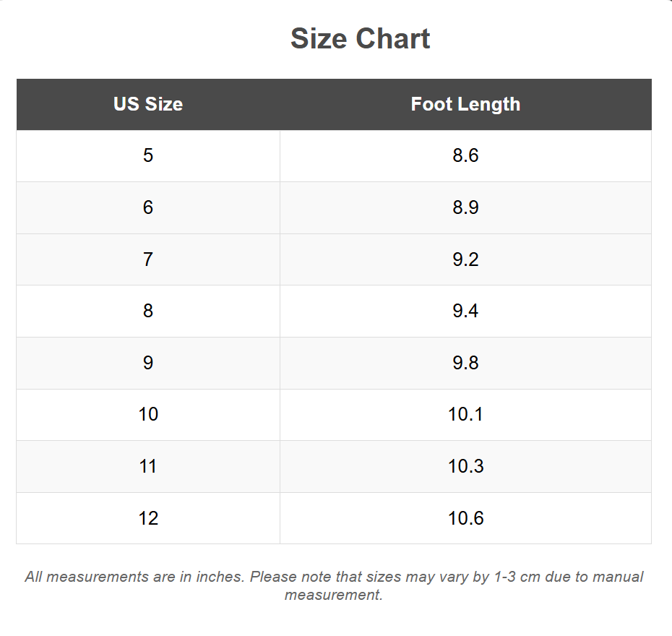The image size is (672, 636).
Task: Choose the US size 7 cell
Action: click(148, 259)
